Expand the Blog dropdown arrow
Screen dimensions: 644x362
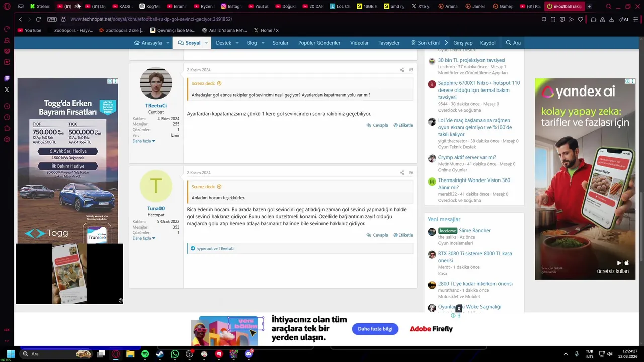pos(263,43)
